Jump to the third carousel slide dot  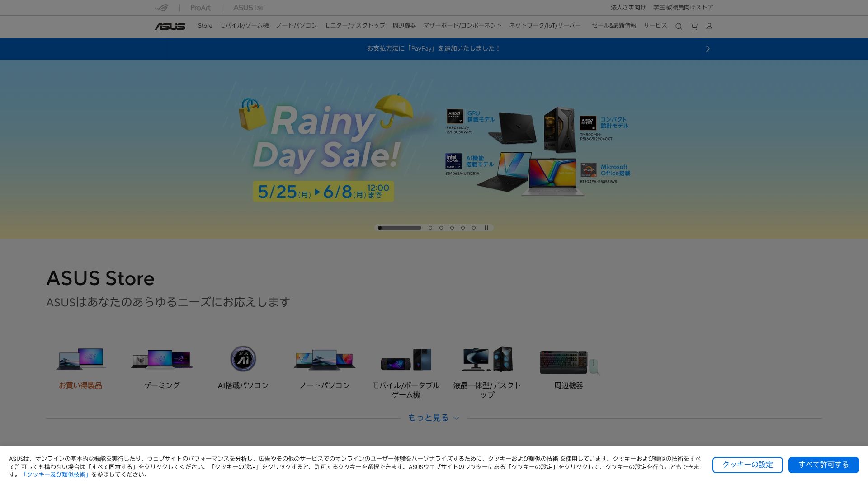pyautogui.click(x=441, y=228)
